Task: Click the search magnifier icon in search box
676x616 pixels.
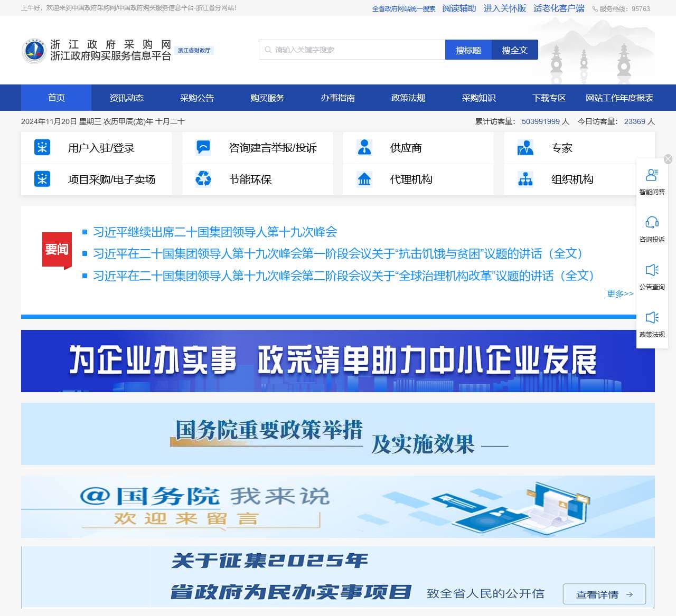Action: 268,50
